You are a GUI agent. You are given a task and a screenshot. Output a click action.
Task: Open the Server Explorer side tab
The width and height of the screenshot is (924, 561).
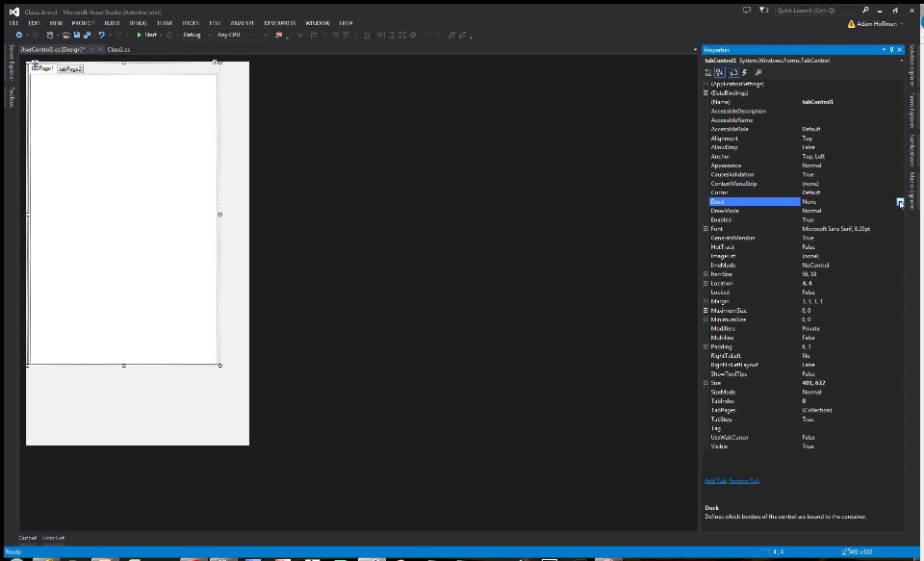tap(12, 62)
